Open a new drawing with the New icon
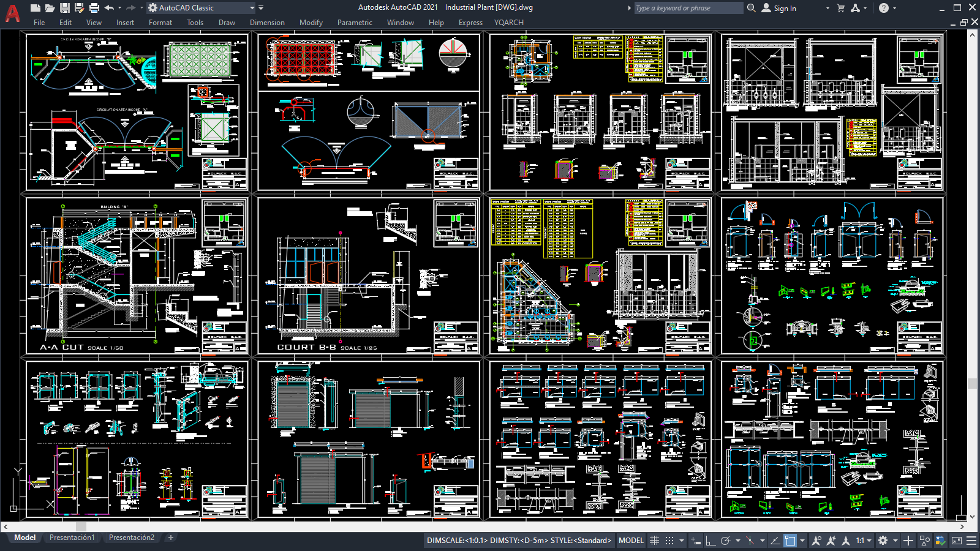 point(36,7)
